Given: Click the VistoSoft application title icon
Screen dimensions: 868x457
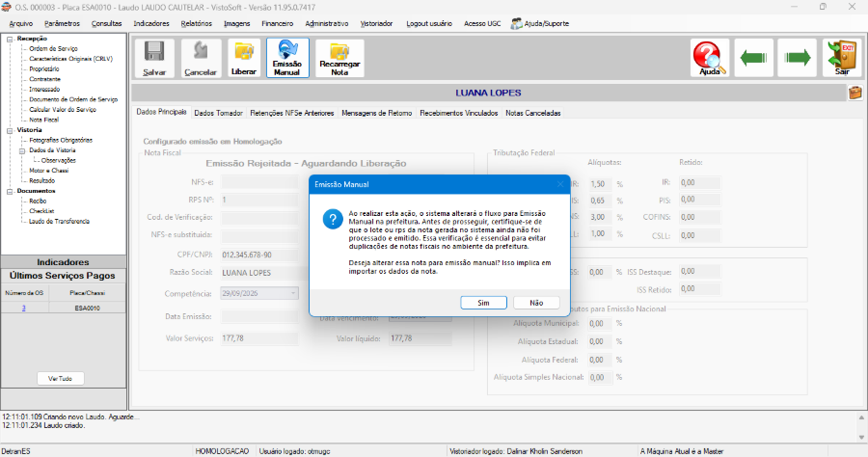Looking at the screenshot, I should 6,7.
